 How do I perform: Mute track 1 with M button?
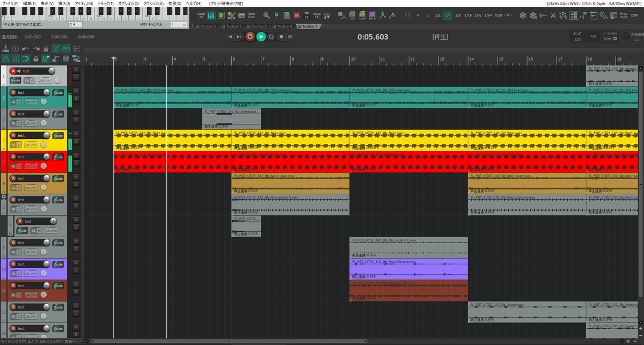76,70
